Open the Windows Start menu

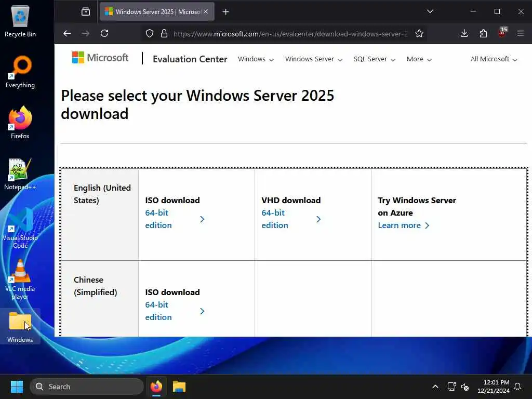click(17, 387)
